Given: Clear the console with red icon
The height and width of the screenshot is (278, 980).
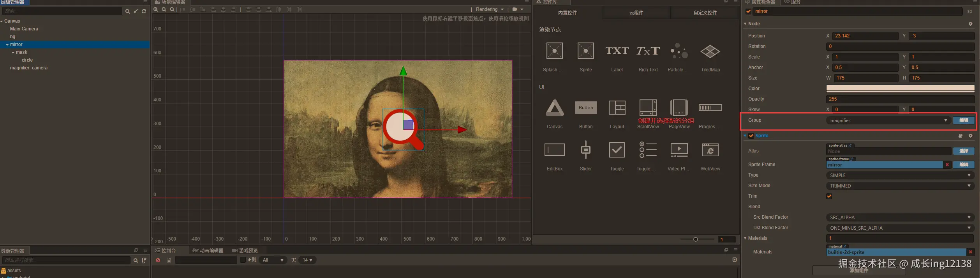Looking at the screenshot, I should click(158, 260).
